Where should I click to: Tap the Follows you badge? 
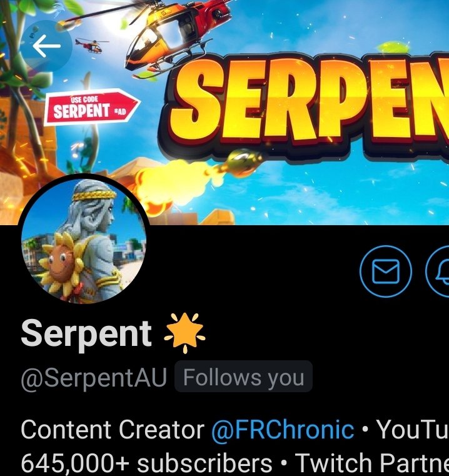pos(243,377)
